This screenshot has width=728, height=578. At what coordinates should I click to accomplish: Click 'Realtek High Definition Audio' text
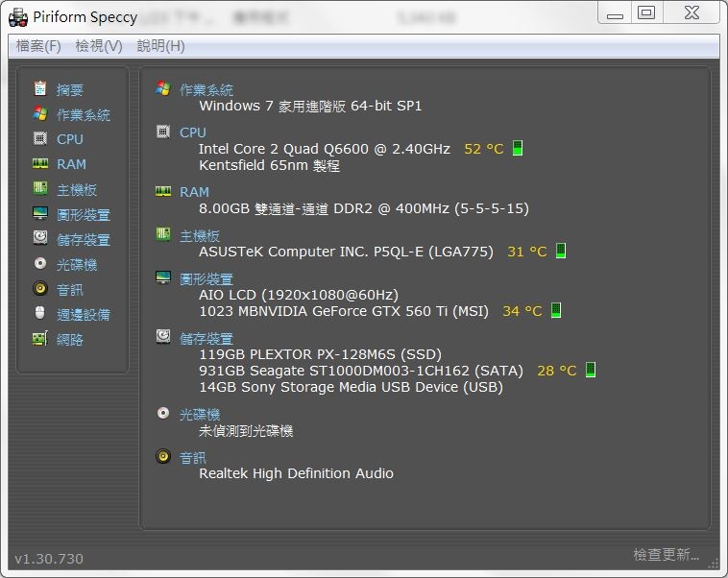[x=296, y=473]
